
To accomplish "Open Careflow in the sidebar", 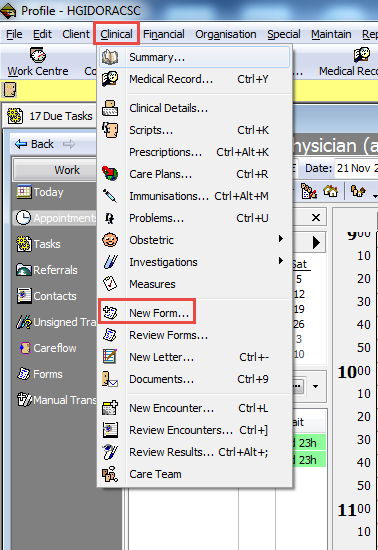I will (x=48, y=348).
